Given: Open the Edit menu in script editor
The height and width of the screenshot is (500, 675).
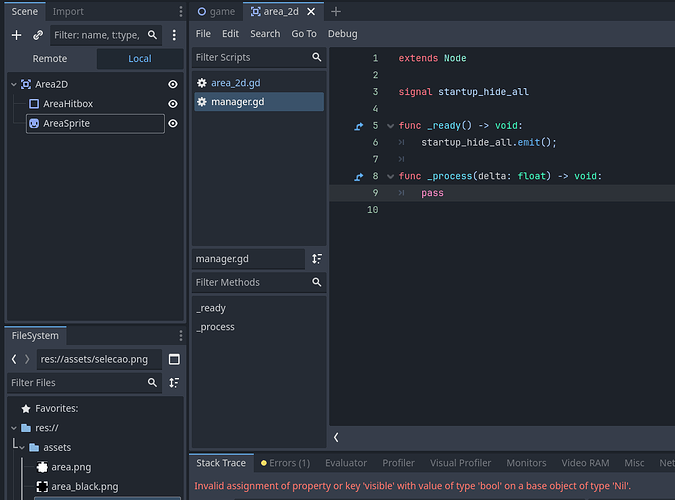Looking at the screenshot, I should click(230, 34).
